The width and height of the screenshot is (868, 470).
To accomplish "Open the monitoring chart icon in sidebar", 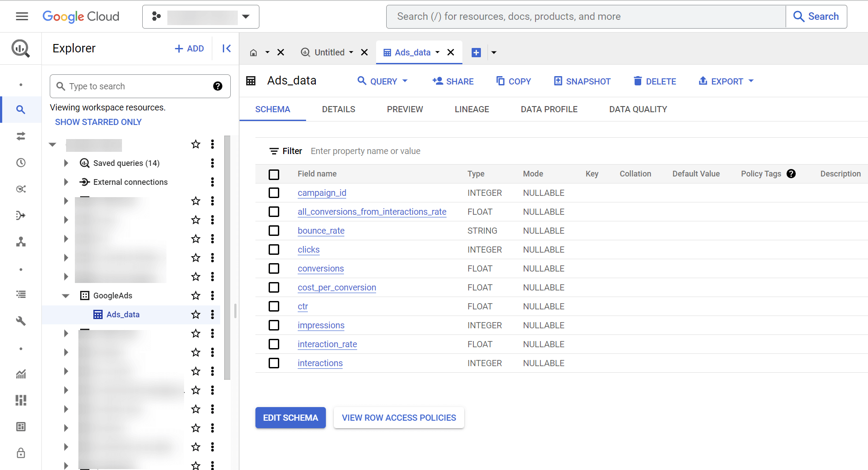I will click(21, 374).
